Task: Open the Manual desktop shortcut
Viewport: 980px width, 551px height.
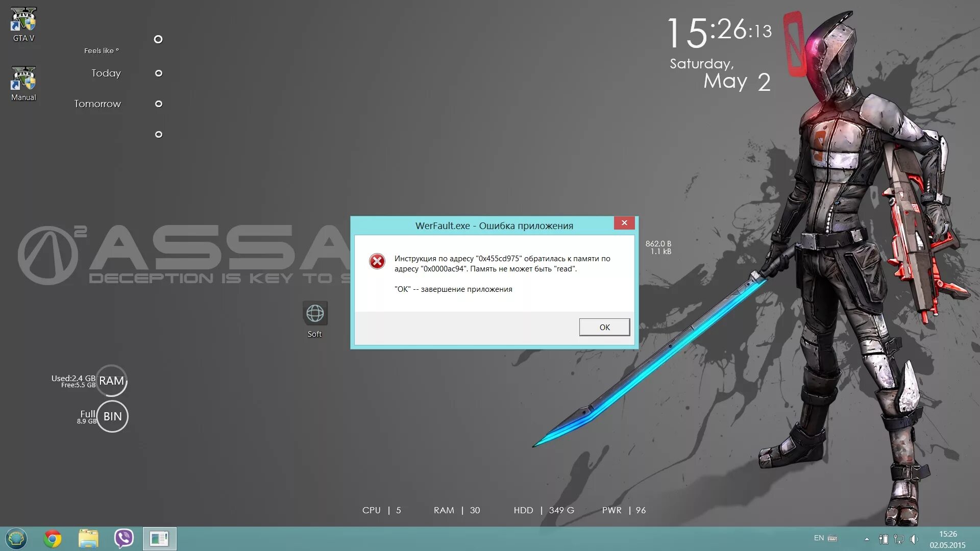Action: pyautogui.click(x=23, y=84)
